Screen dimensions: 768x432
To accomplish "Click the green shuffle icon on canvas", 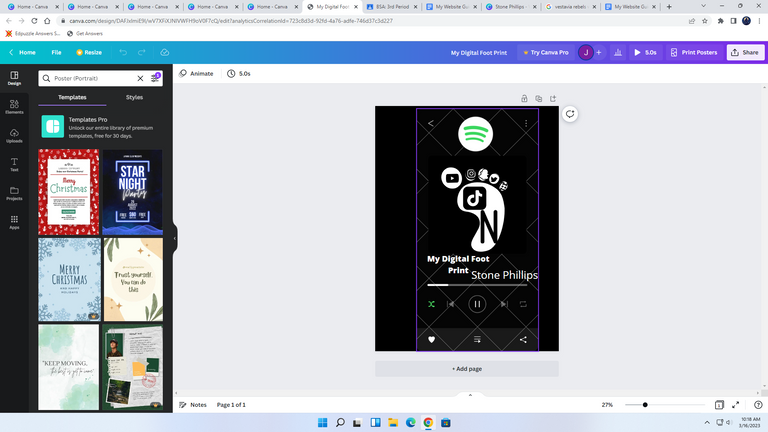I will tap(432, 304).
